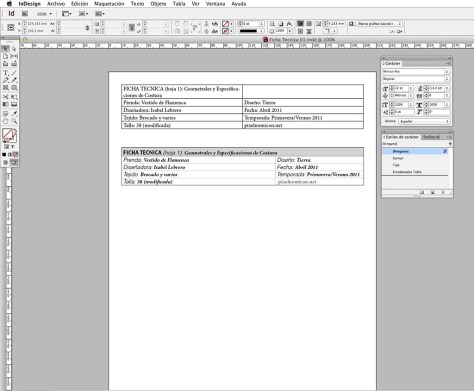Toggle formatting affects container button
Image resolution: width=474 pixels, height=391 pixels.
pyautogui.click(x=6, y=147)
